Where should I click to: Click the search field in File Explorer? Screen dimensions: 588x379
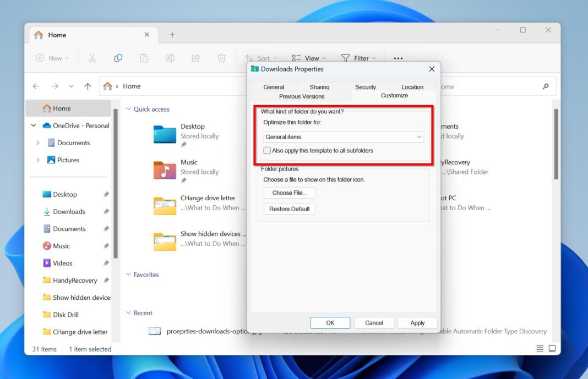(x=545, y=86)
